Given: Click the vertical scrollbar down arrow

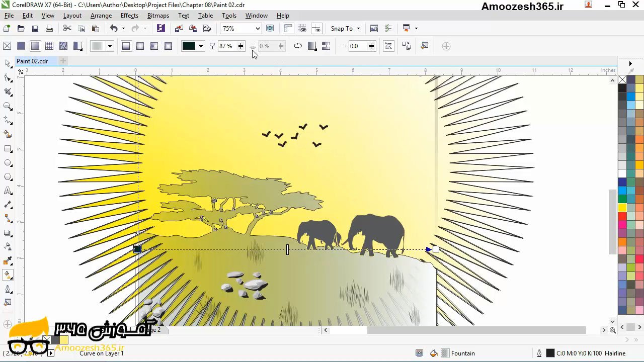Looking at the screenshot, I should pos(612,321).
